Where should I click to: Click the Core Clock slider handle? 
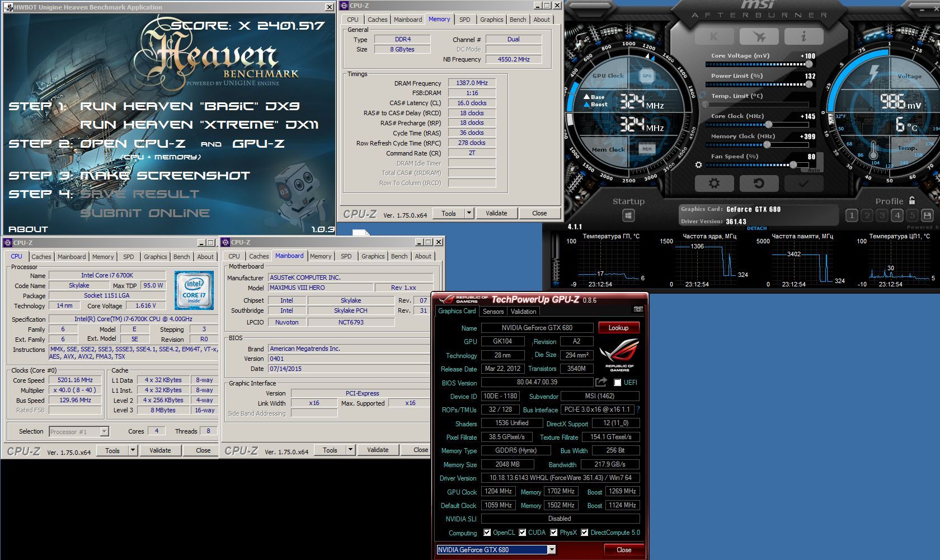point(768,125)
